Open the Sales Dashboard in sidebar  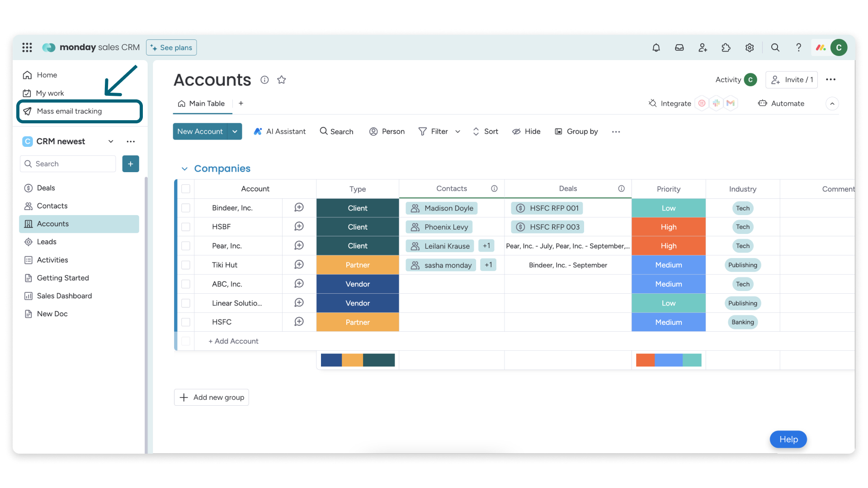click(64, 296)
